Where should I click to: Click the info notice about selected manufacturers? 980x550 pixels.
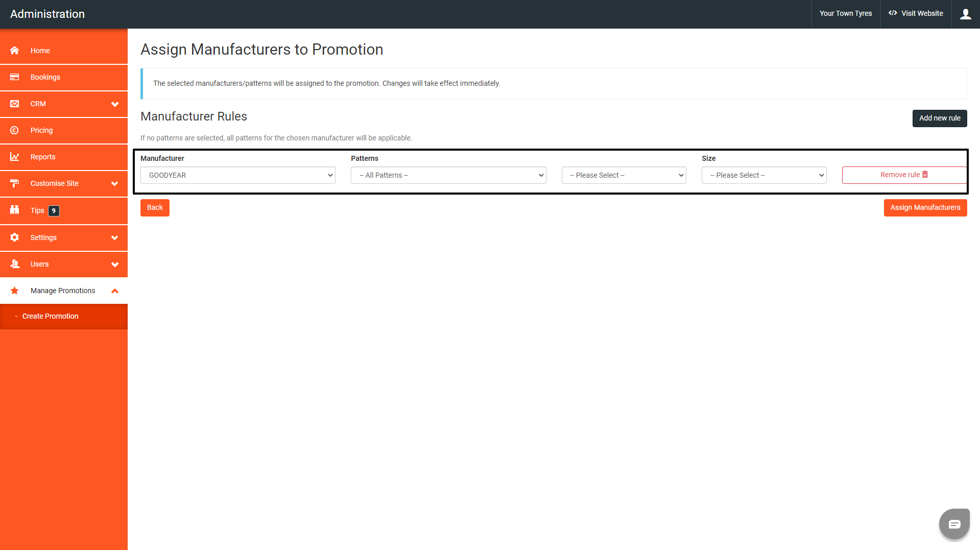554,83
